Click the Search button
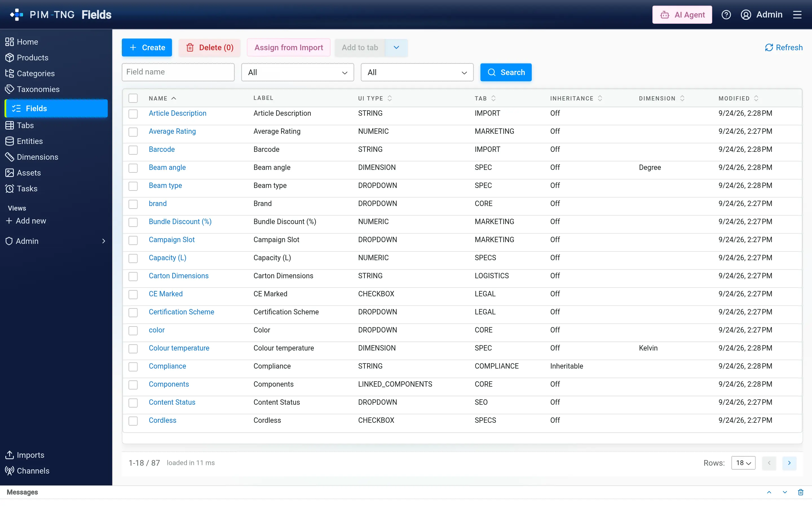 pyautogui.click(x=506, y=72)
